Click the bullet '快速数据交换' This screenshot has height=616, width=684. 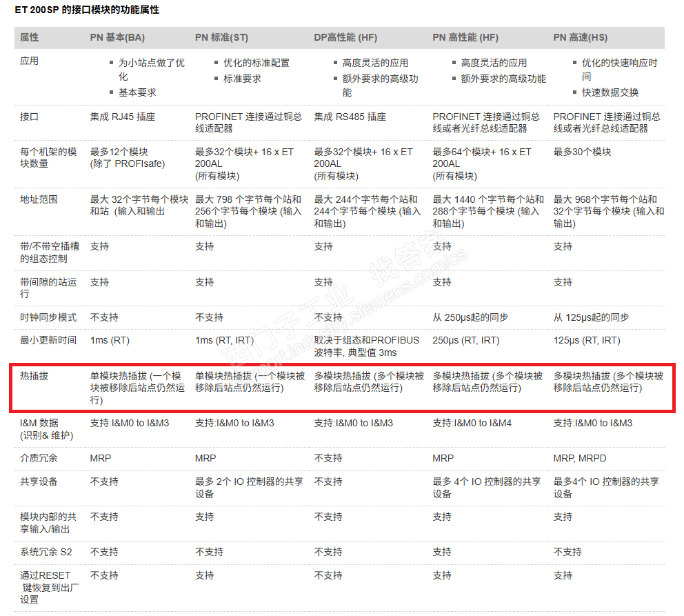(x=610, y=92)
